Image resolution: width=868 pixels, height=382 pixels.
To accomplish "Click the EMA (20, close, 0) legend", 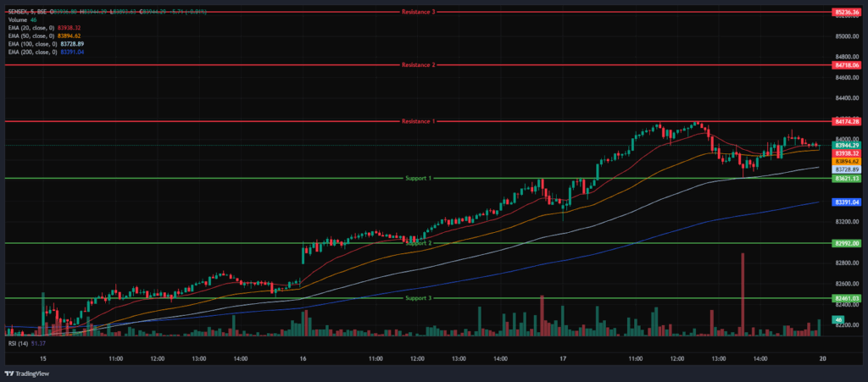I will click(31, 27).
